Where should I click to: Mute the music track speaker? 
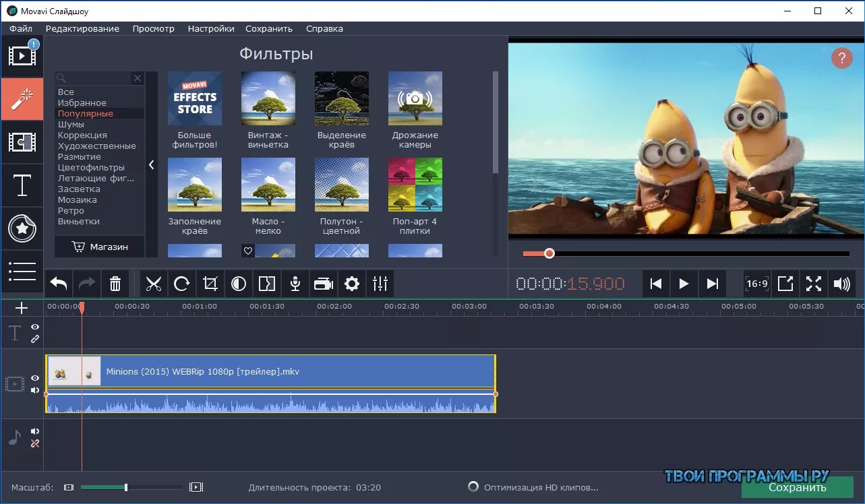pos(35,431)
